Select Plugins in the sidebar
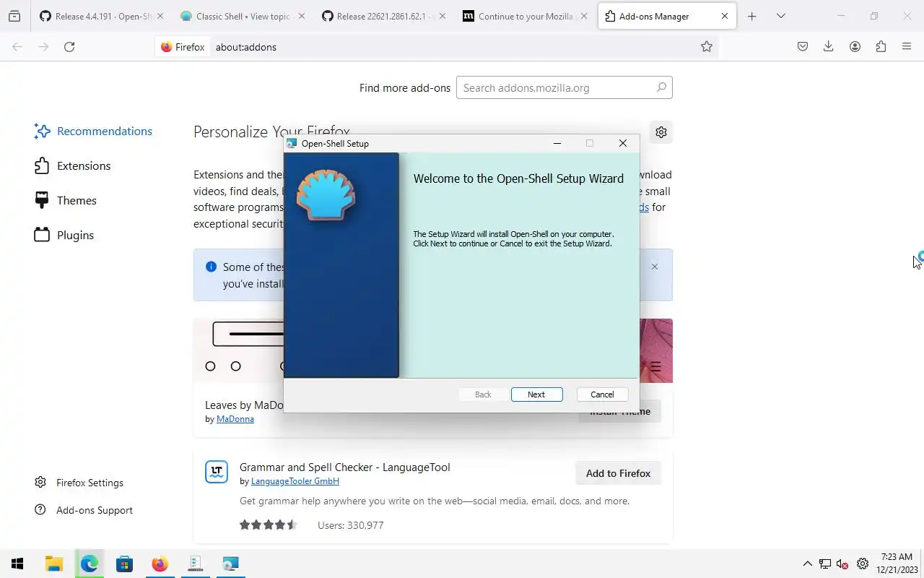The height and width of the screenshot is (578, 924). click(x=64, y=235)
